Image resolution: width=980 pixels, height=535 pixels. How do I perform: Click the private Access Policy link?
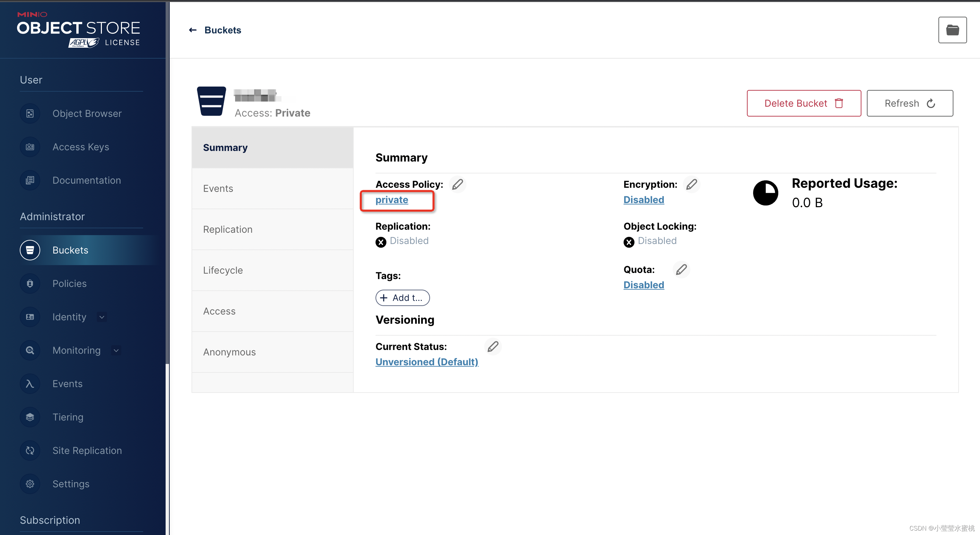tap(391, 200)
